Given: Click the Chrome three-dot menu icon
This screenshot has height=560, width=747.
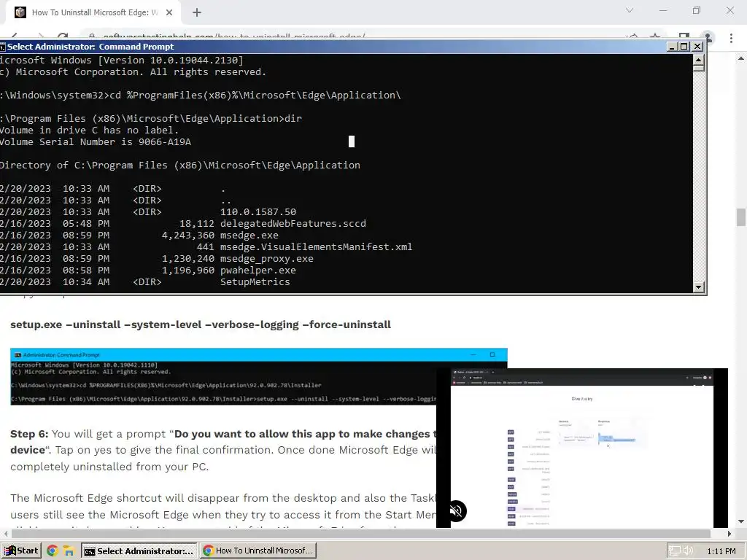Looking at the screenshot, I should [731, 38].
